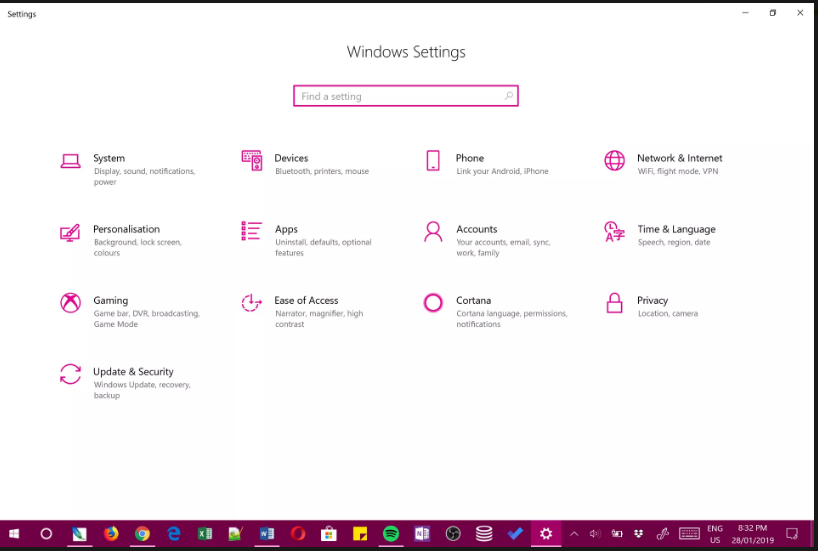Screen dimensions: 818x551
Task: Open Devices settings keyboard-speaker icon
Action: pyautogui.click(x=251, y=161)
